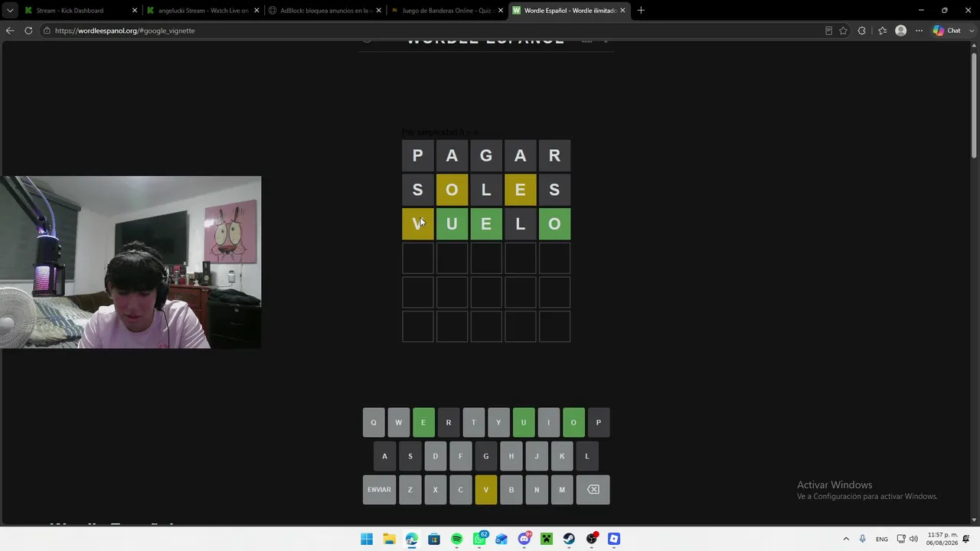Open Microsoft Store from the taskbar
This screenshot has height=551, width=980.
434,539
